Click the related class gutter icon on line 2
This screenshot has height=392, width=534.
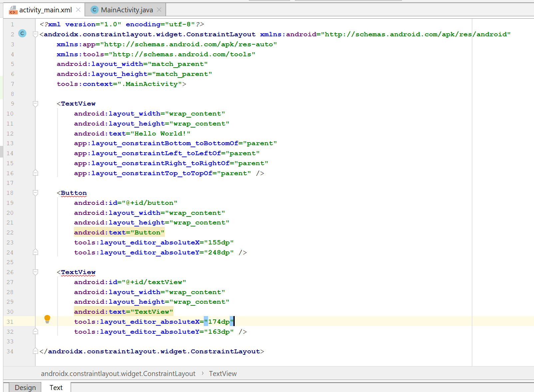pos(22,33)
